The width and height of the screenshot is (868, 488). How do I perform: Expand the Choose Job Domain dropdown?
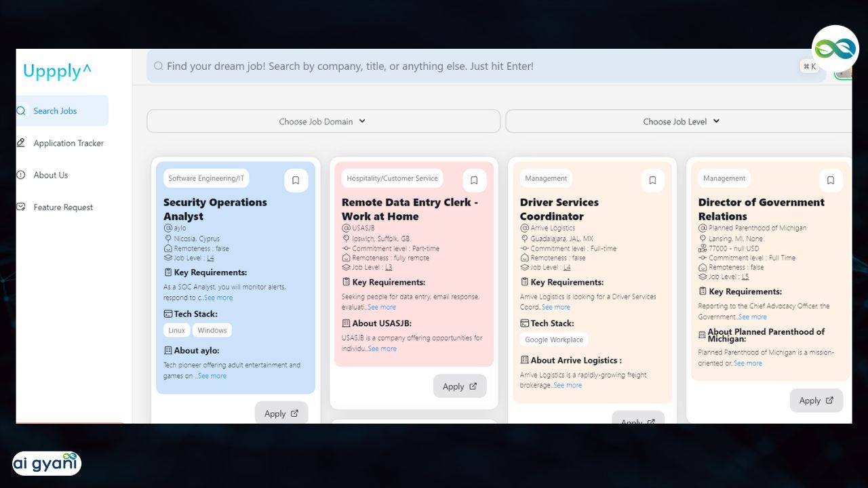pyautogui.click(x=323, y=121)
